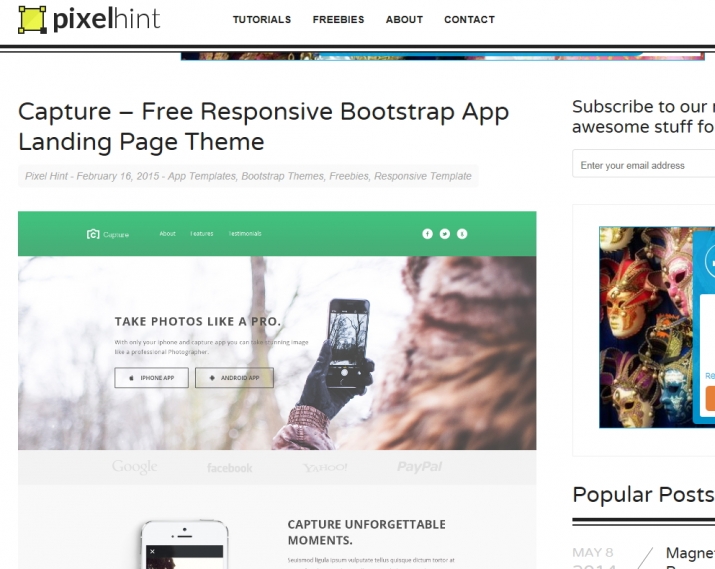
Task: Click the Twitter round icon in green header
Action: (x=445, y=234)
